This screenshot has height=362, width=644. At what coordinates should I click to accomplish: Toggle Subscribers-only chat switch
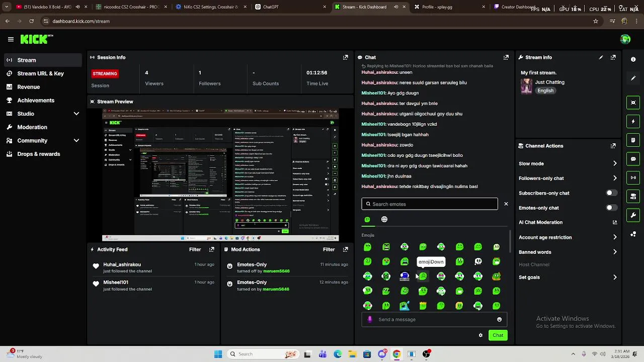click(611, 193)
